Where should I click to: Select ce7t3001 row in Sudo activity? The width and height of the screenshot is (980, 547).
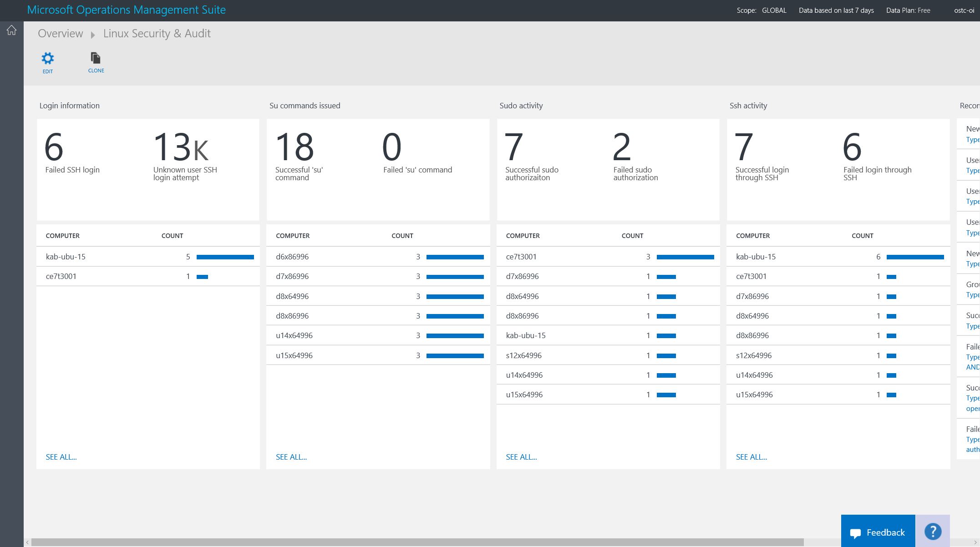(608, 257)
